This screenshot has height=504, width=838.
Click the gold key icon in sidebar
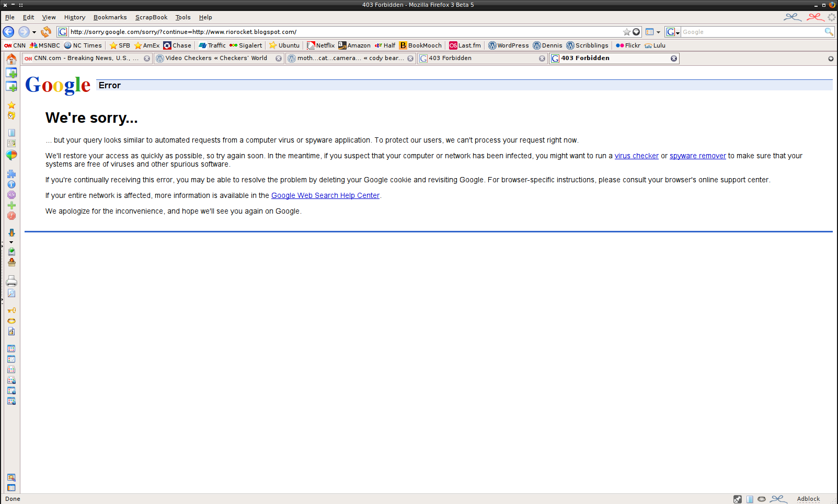(x=12, y=310)
